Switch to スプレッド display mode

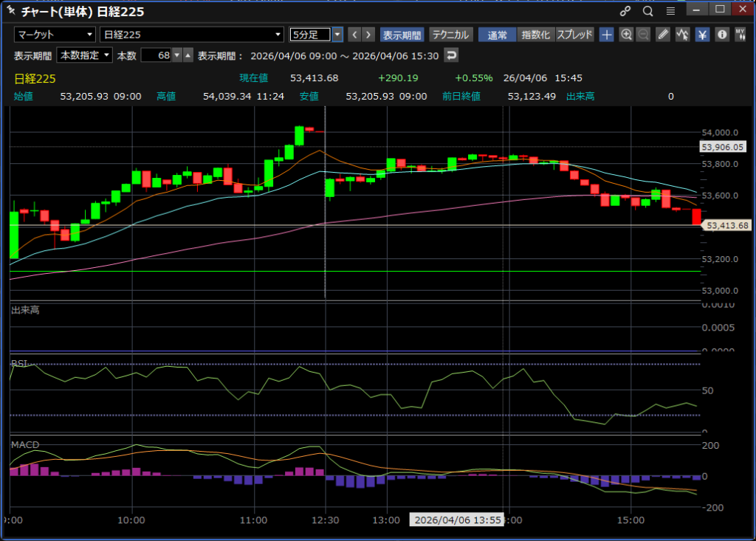tap(574, 35)
